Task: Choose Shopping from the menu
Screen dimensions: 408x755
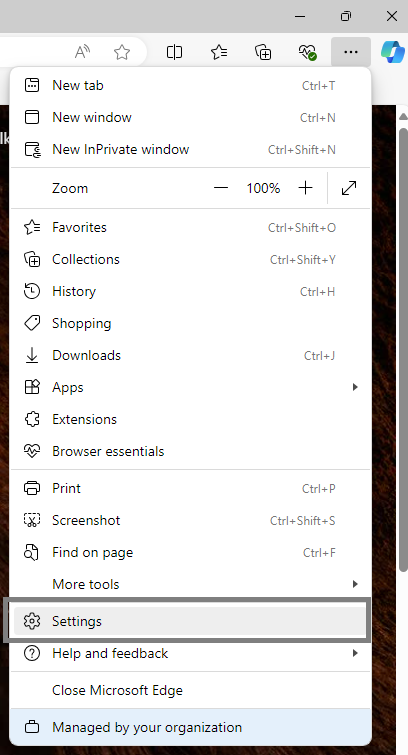Action: click(x=191, y=323)
